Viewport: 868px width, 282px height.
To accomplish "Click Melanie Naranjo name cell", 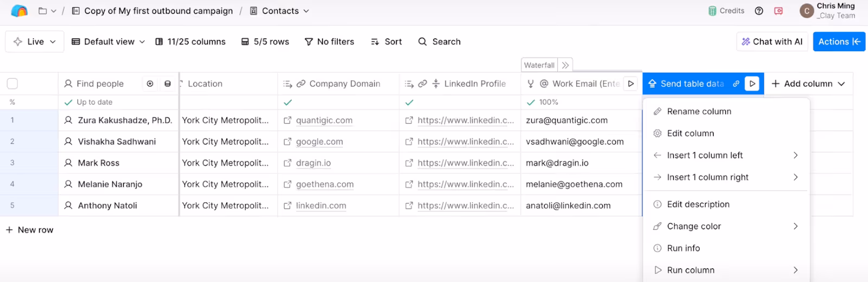I will (118, 184).
